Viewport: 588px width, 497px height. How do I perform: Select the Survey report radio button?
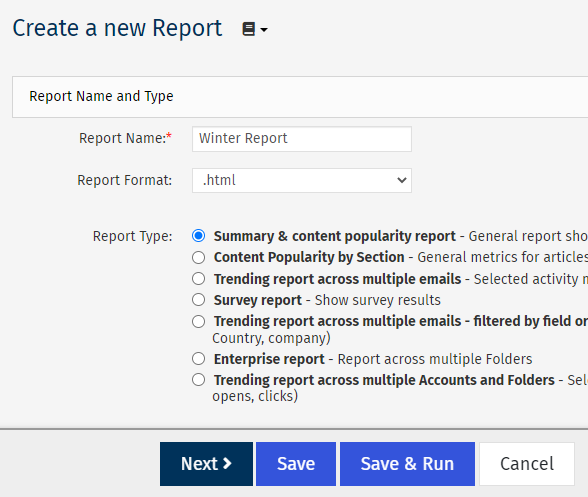point(198,300)
